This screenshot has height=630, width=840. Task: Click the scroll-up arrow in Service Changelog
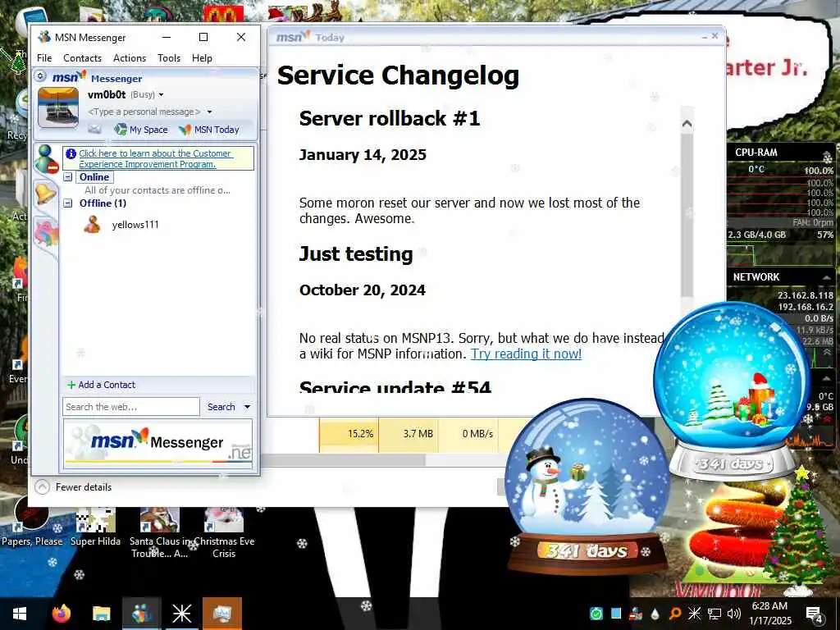(687, 124)
